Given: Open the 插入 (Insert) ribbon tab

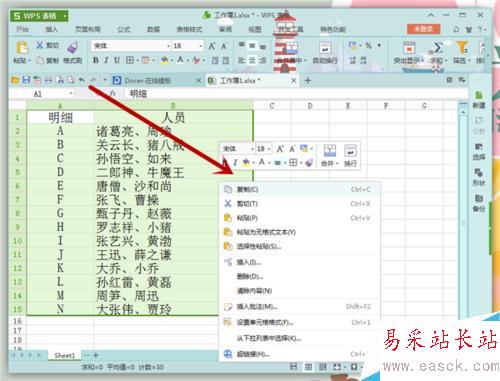Looking at the screenshot, I should point(51,29).
